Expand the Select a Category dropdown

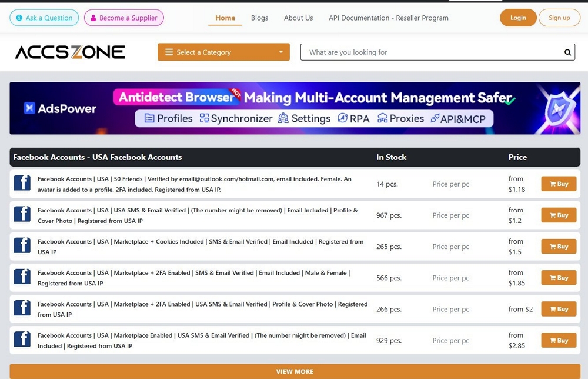pos(223,52)
